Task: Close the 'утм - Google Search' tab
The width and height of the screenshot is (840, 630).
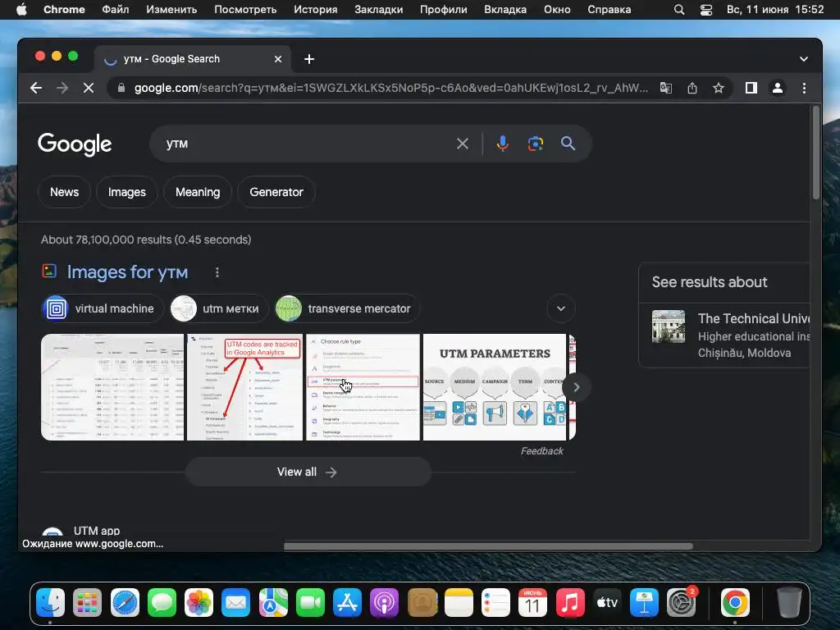Action: pyautogui.click(x=278, y=59)
